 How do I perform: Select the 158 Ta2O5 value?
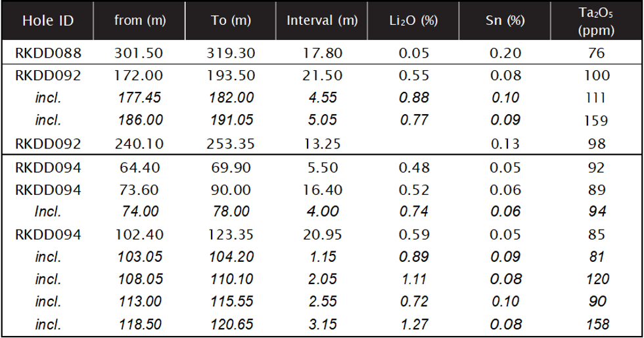point(596,324)
